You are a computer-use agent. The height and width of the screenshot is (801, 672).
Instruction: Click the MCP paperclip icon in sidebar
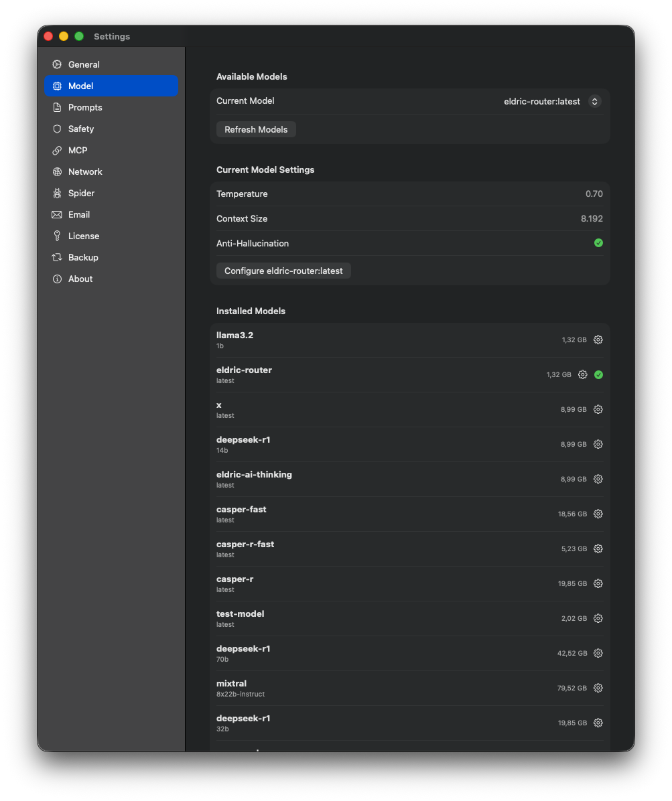tap(58, 150)
